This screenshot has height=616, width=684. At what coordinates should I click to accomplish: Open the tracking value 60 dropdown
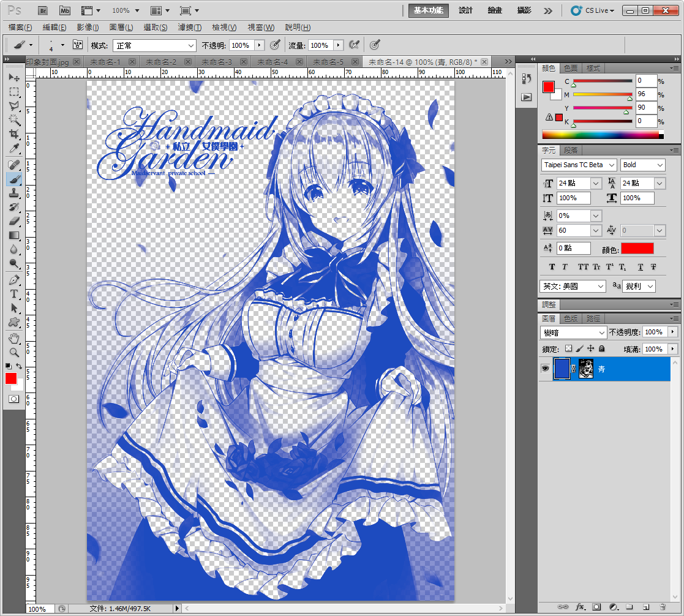[x=596, y=230]
